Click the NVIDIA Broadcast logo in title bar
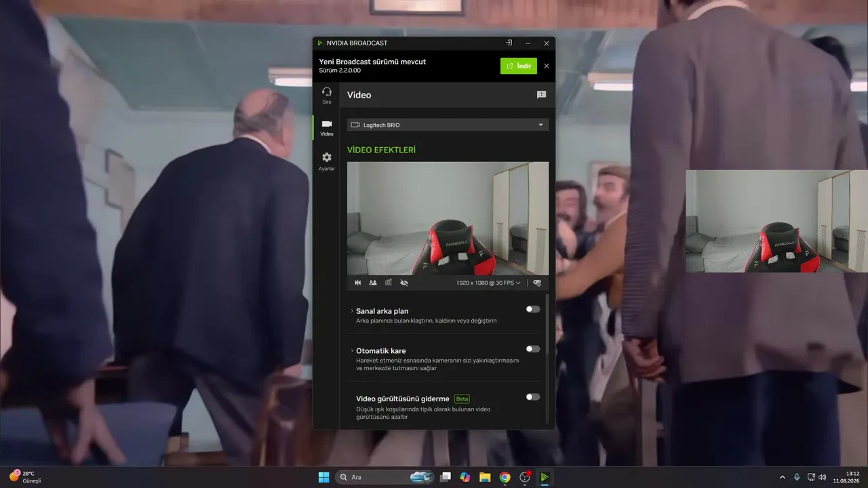 [x=320, y=43]
